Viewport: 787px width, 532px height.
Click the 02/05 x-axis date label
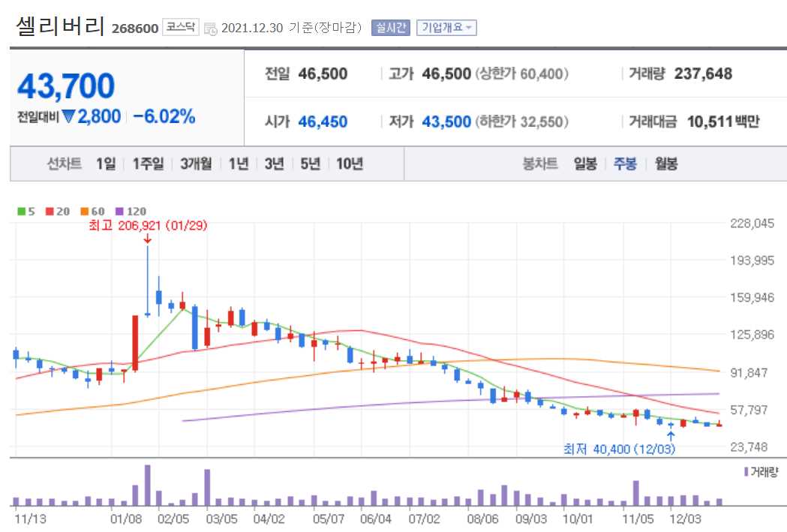pos(173,518)
